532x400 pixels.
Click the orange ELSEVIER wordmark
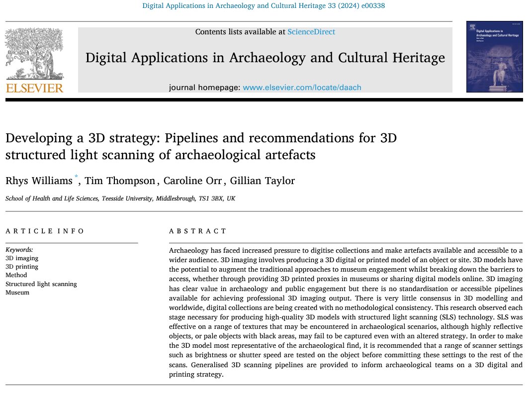tap(34, 88)
